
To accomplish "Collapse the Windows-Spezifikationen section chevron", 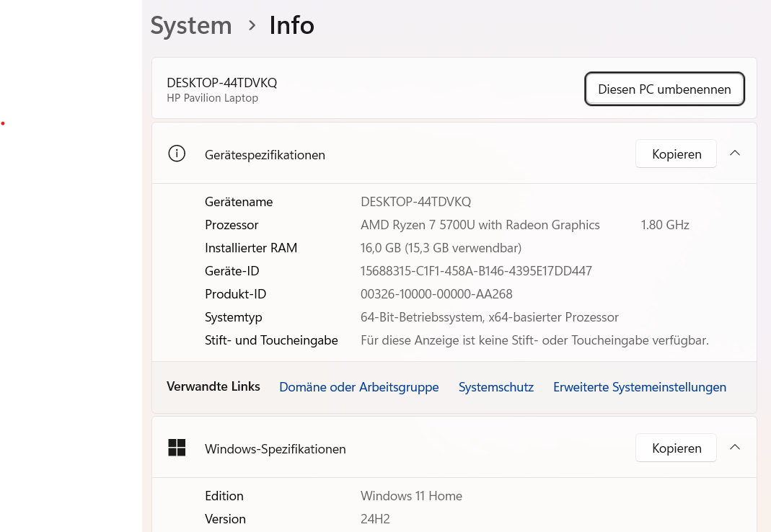I will 735,447.
